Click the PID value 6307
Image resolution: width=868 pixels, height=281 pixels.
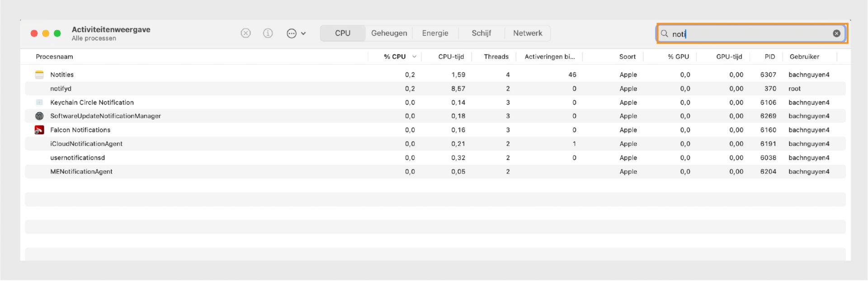pos(768,75)
